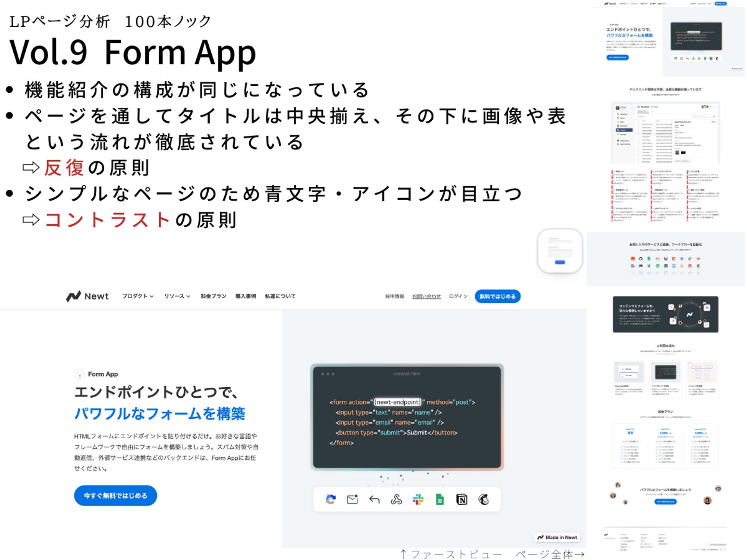The height and width of the screenshot is (560, 747).
Task: Click the 採用情報 link
Action: click(x=394, y=296)
